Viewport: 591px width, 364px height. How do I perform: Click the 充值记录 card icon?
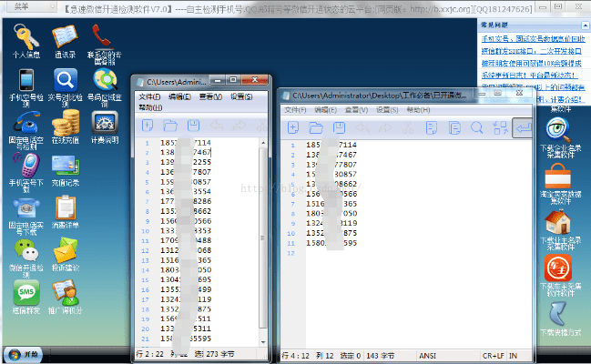pyautogui.click(x=65, y=165)
